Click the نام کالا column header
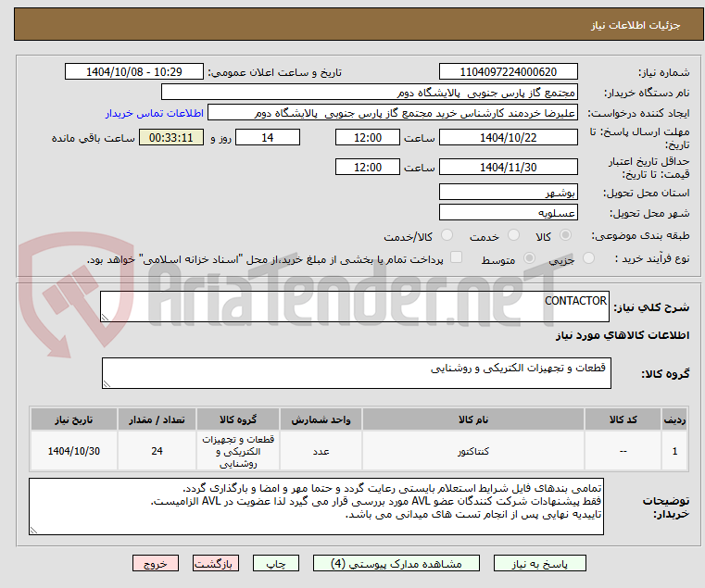This screenshot has width=705, height=588. coord(473,419)
